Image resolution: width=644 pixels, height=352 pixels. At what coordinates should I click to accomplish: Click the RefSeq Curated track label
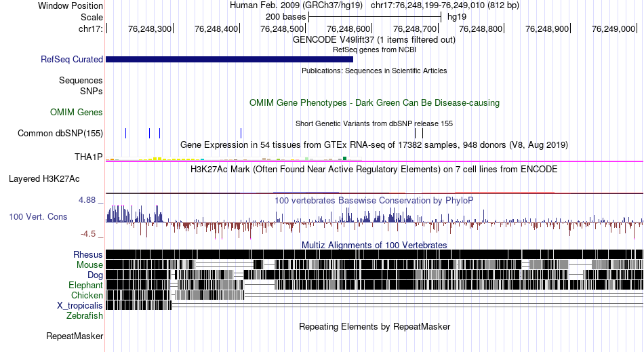(x=71, y=59)
